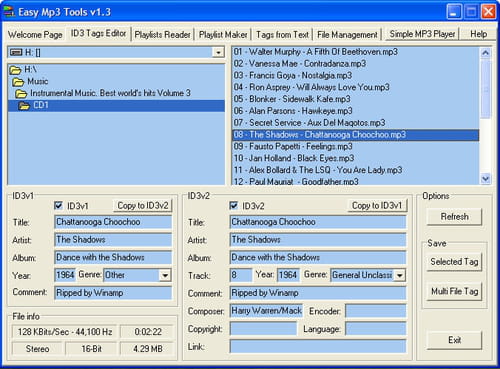The image size is (500, 369).
Task: Select 07 - Secret Service - Aux Del Maqotos.mp3
Action: tap(356, 123)
